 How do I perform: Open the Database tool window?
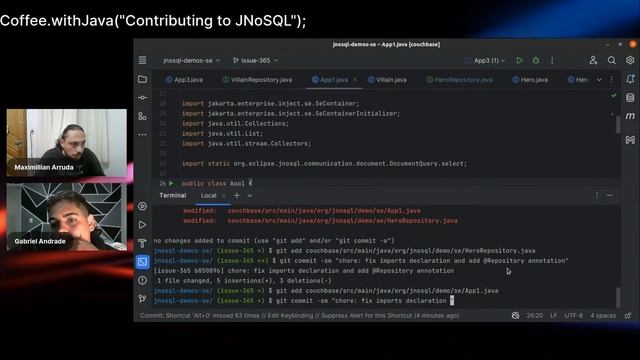(630, 98)
